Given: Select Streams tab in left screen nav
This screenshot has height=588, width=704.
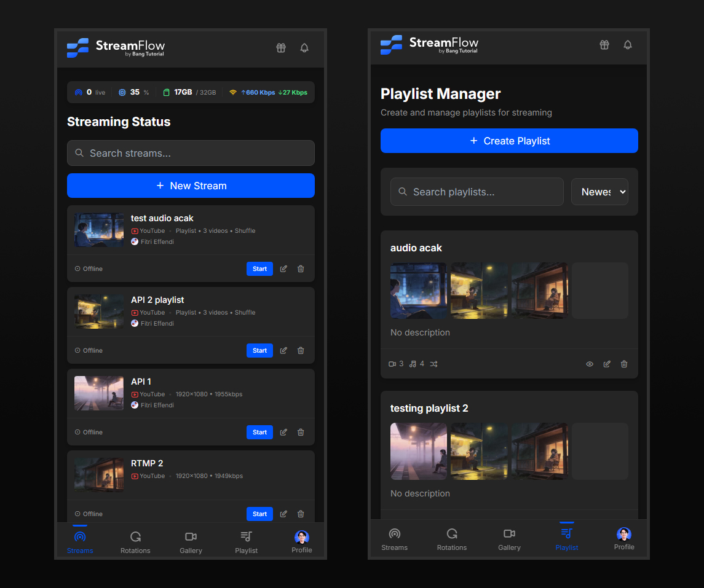Looking at the screenshot, I should coord(80,542).
